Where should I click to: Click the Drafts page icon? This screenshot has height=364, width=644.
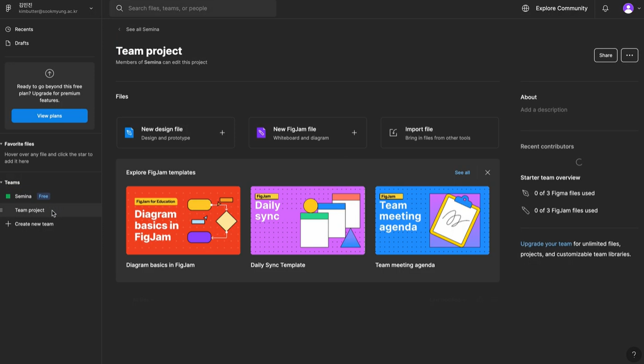click(8, 43)
